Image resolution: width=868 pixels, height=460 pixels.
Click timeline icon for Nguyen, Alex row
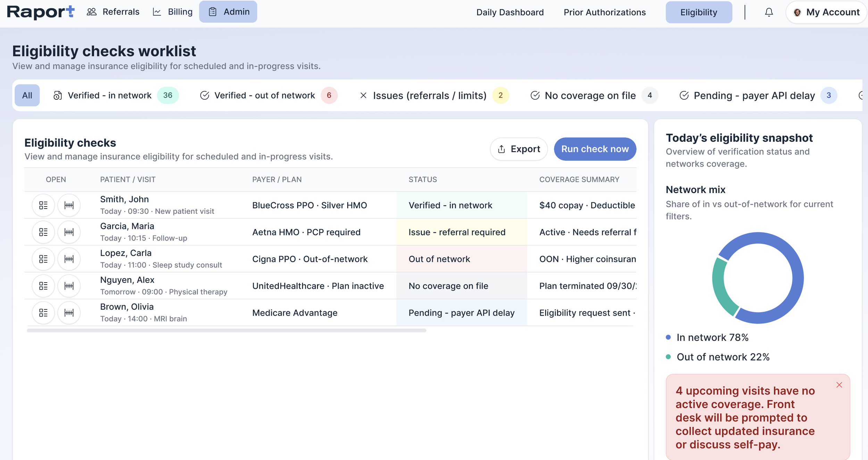point(69,286)
